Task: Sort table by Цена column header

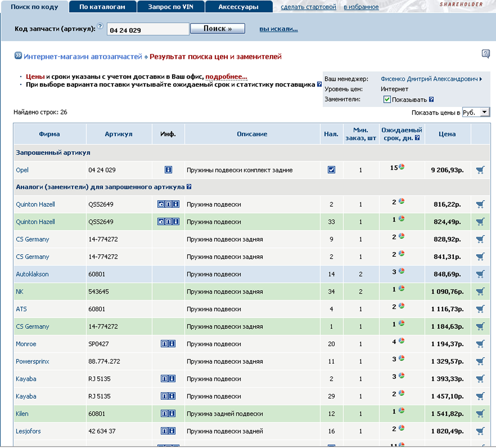Action: pyautogui.click(x=447, y=134)
